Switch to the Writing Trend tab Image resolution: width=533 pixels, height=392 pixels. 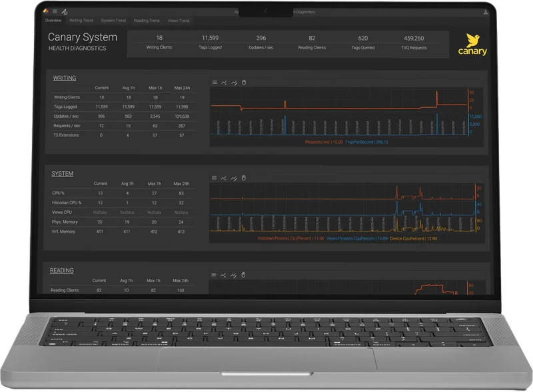tap(81, 21)
